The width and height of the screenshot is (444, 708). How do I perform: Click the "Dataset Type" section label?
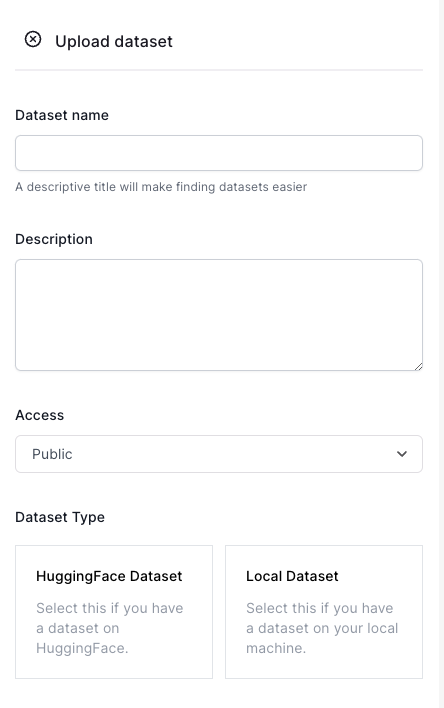[60, 517]
